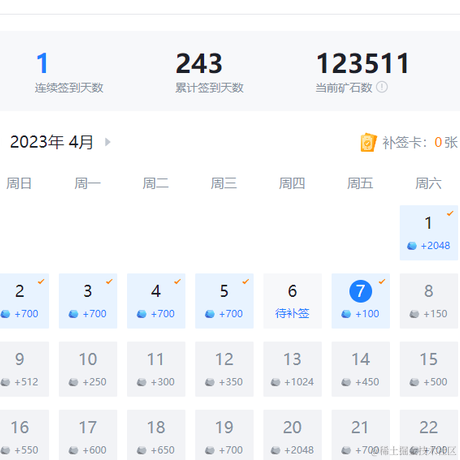Click the 周五 weekday header
Image resolution: width=460 pixels, height=460 pixels.
(x=360, y=183)
